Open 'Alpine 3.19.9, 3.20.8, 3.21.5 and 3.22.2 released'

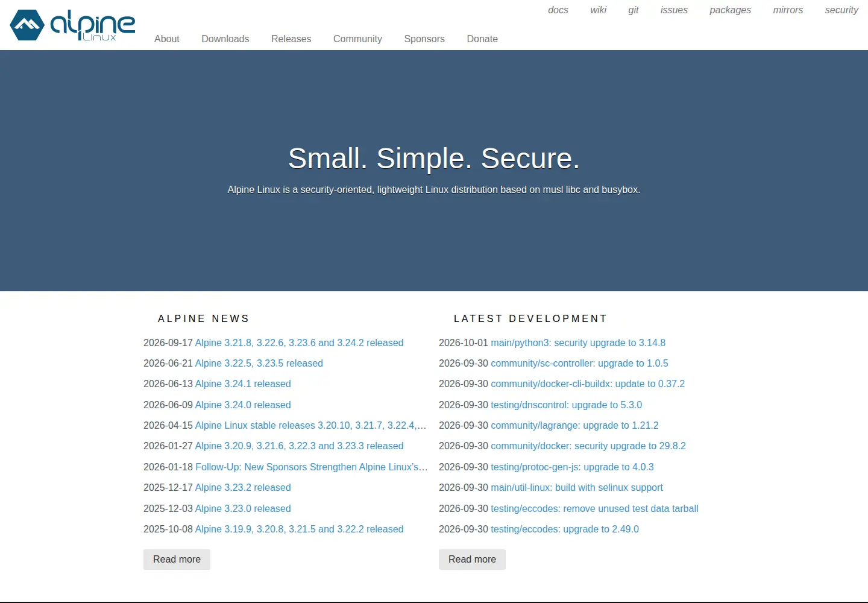coord(300,529)
